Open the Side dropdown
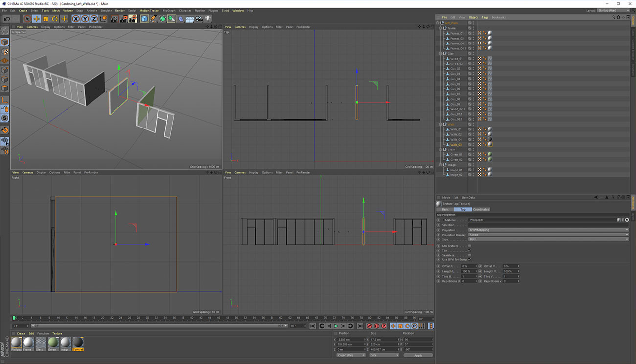This screenshot has width=636, height=364. pyautogui.click(x=548, y=239)
